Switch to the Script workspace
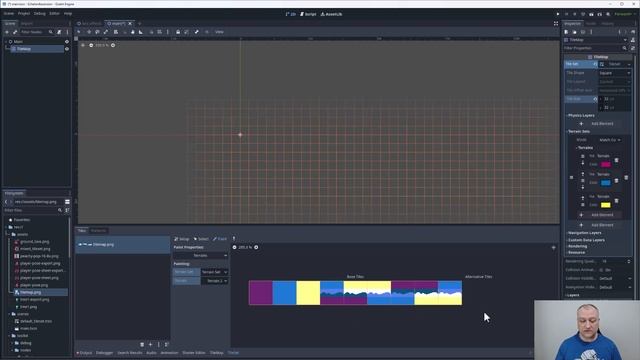The height and width of the screenshot is (360, 640). 308,14
